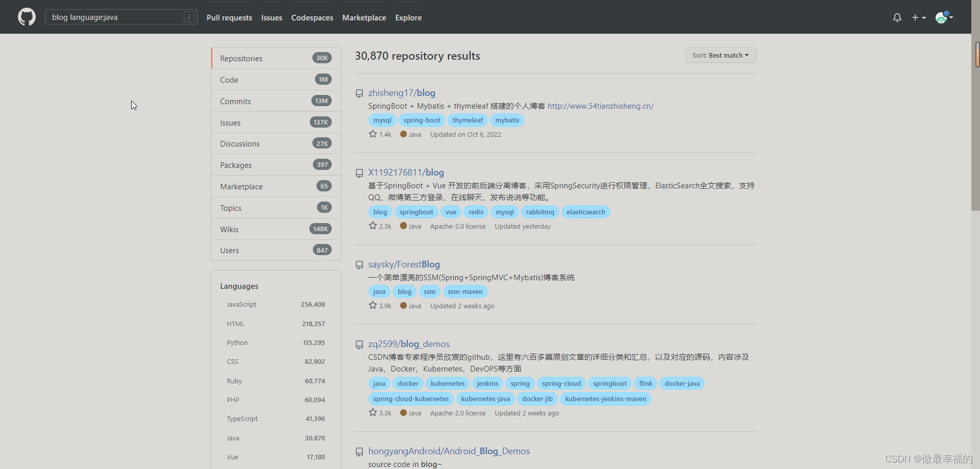Open the GitHub home logo

(x=27, y=17)
